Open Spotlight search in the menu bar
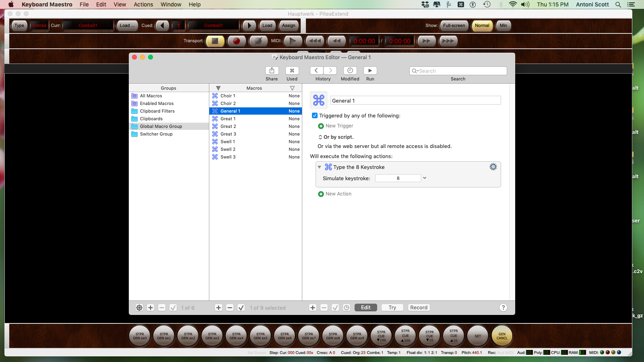 (618, 4)
